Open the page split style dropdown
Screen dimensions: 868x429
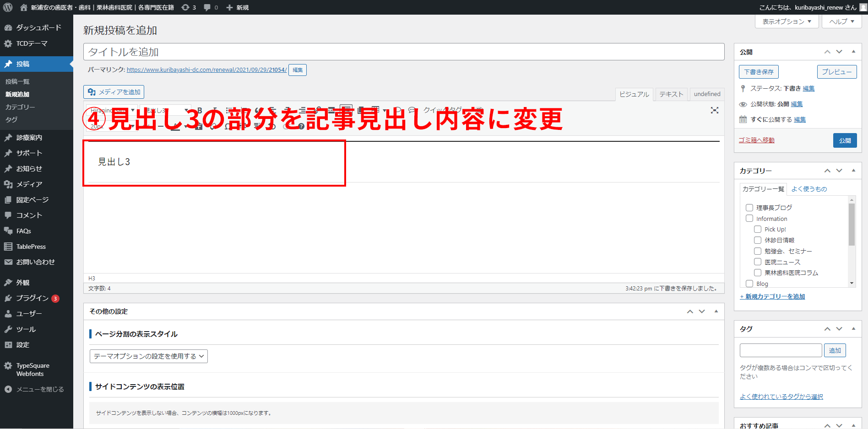tap(149, 356)
